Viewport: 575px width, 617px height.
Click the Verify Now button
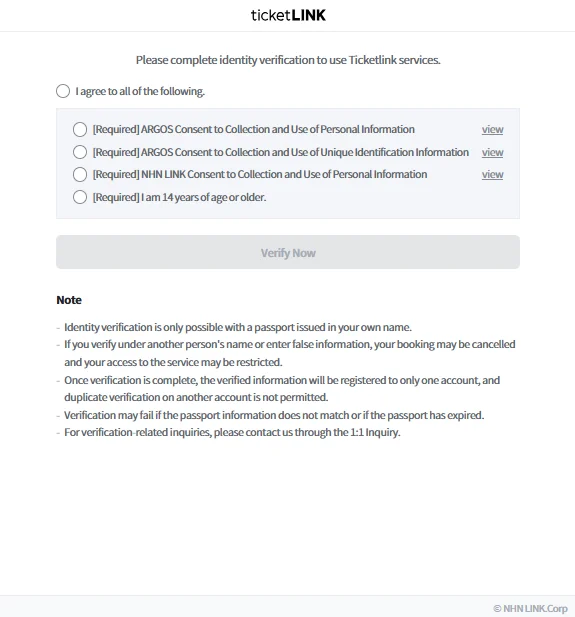pos(288,252)
